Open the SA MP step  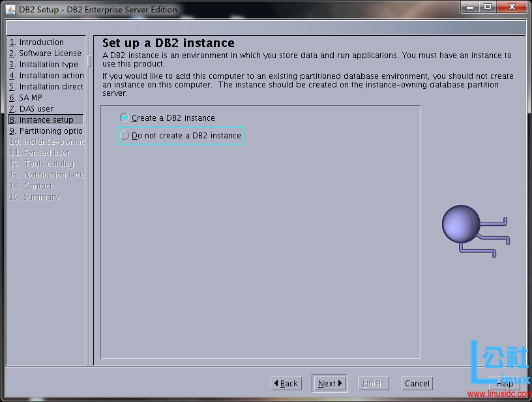pyautogui.click(x=31, y=97)
